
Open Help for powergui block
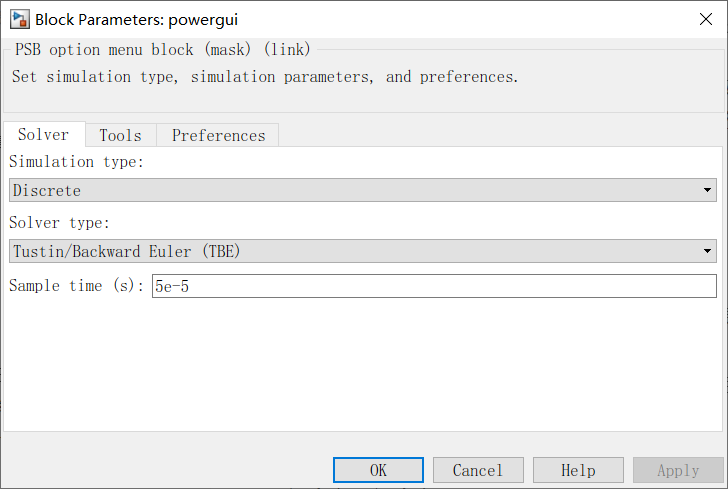pos(578,470)
